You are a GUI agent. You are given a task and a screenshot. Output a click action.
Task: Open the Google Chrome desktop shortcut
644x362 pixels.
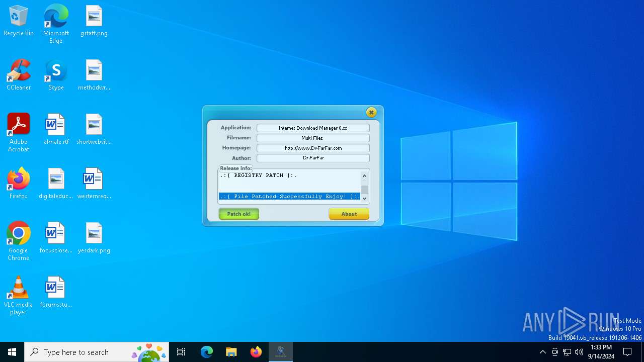coord(19,241)
